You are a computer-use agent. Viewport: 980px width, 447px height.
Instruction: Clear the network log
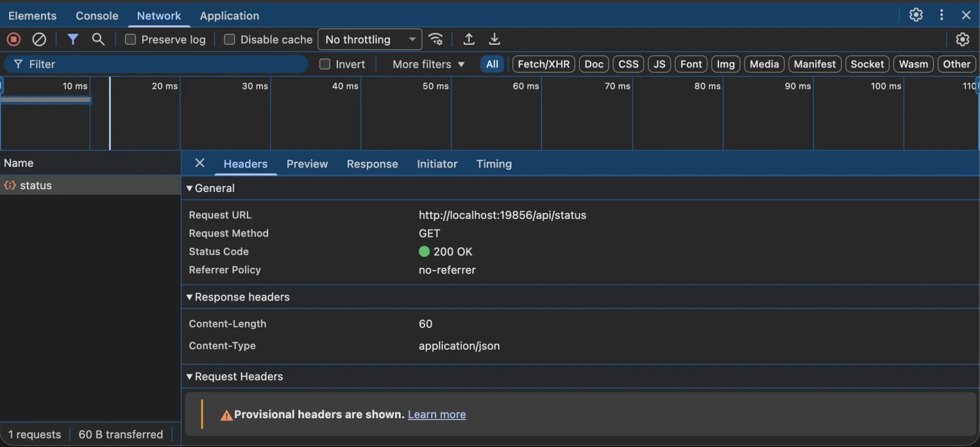[39, 39]
